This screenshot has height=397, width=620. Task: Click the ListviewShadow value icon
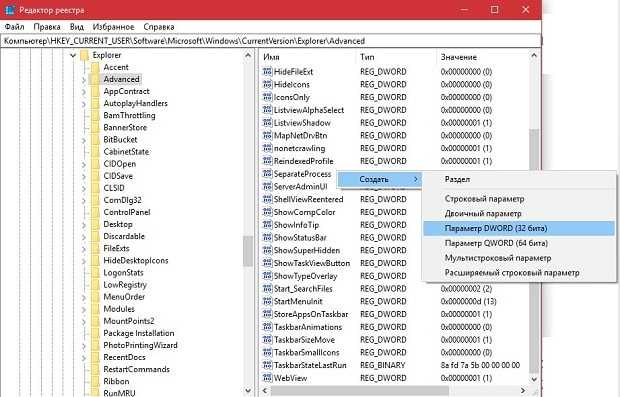tap(267, 123)
